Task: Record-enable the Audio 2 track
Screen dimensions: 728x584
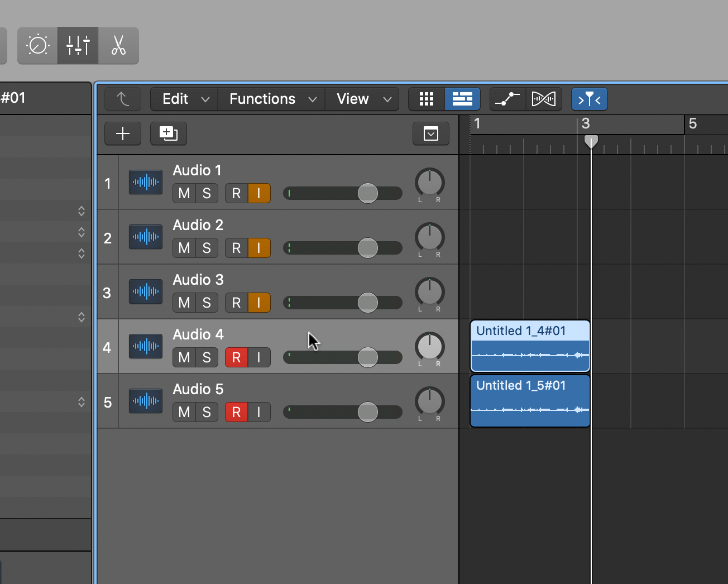Action: point(237,248)
